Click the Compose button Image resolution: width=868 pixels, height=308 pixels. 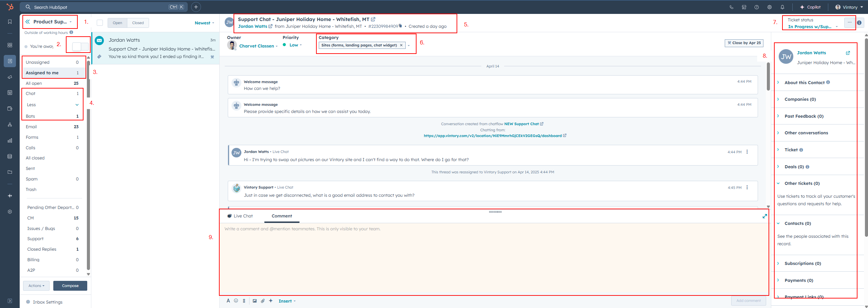coord(70,286)
